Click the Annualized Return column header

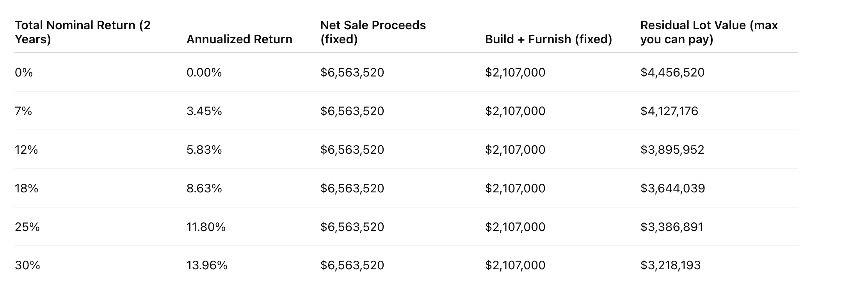point(239,39)
